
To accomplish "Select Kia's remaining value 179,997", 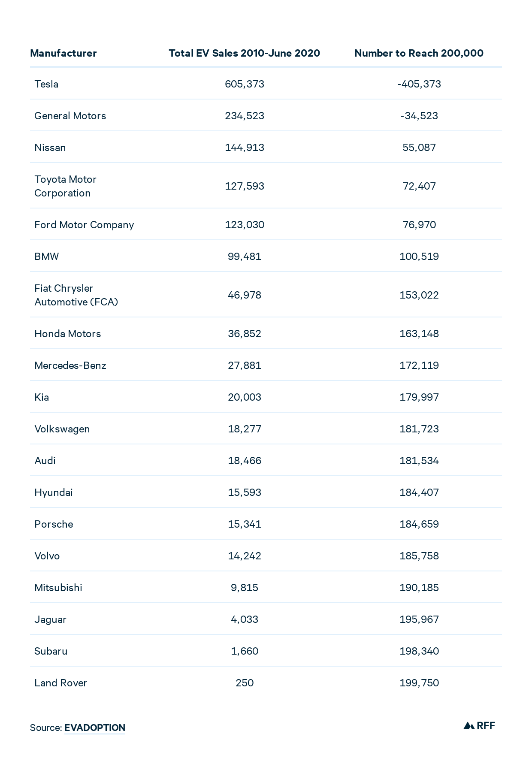I will 419,397.
